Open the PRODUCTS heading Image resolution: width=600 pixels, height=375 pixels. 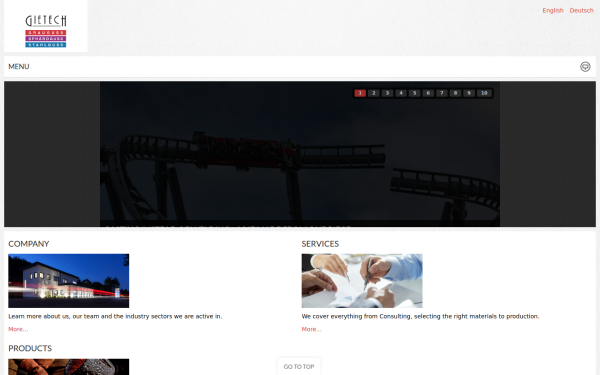point(30,348)
